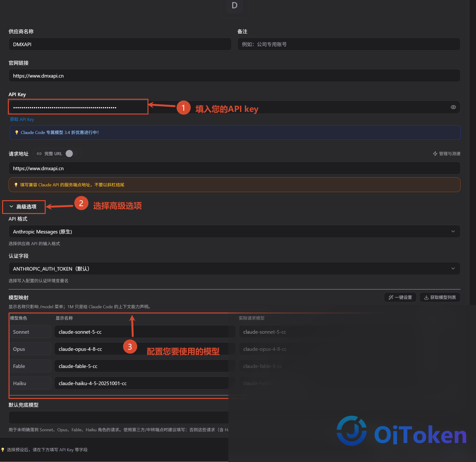The image size is (476, 462).
Task: Click the 供应商名称 field containing DMXAPI
Action: click(x=120, y=44)
